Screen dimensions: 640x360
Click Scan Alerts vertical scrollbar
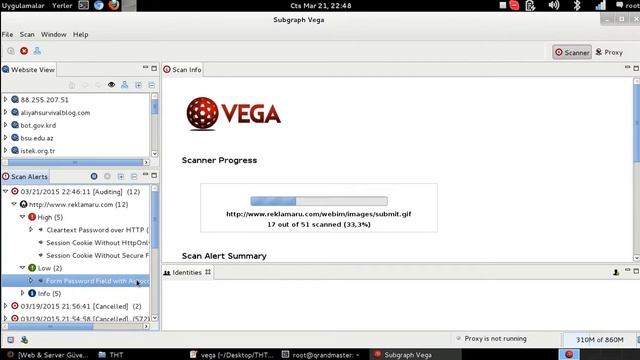click(x=155, y=220)
